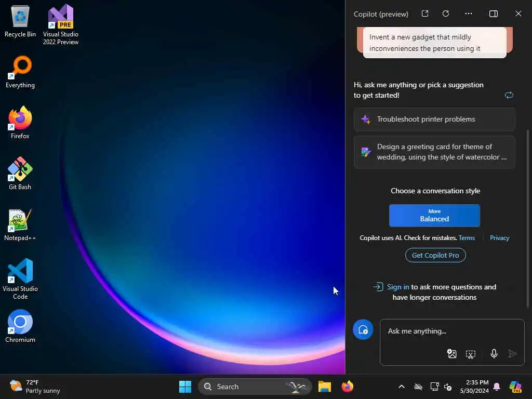This screenshot has height=399, width=532.
Task: Open Copilot link in new window
Action: 425,14
